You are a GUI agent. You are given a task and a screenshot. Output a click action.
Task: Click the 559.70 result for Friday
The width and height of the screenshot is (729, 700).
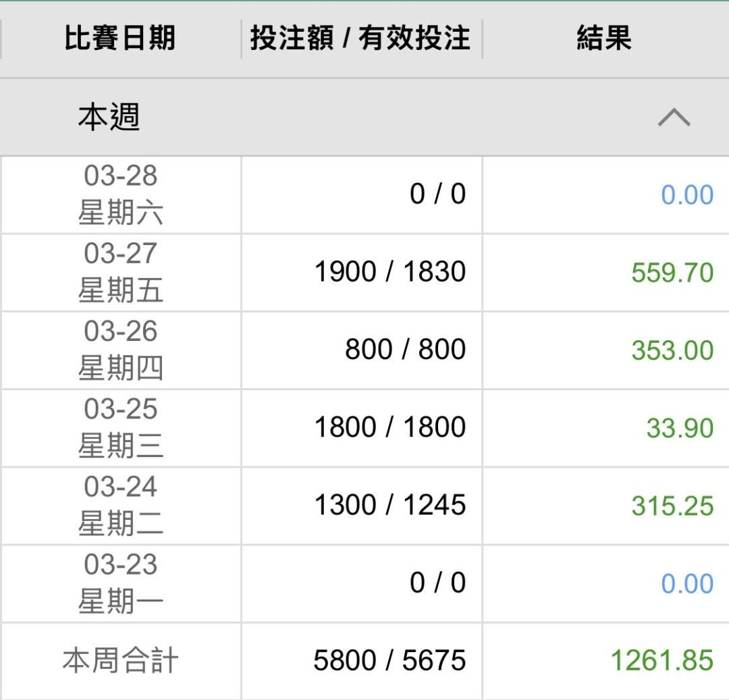click(672, 273)
